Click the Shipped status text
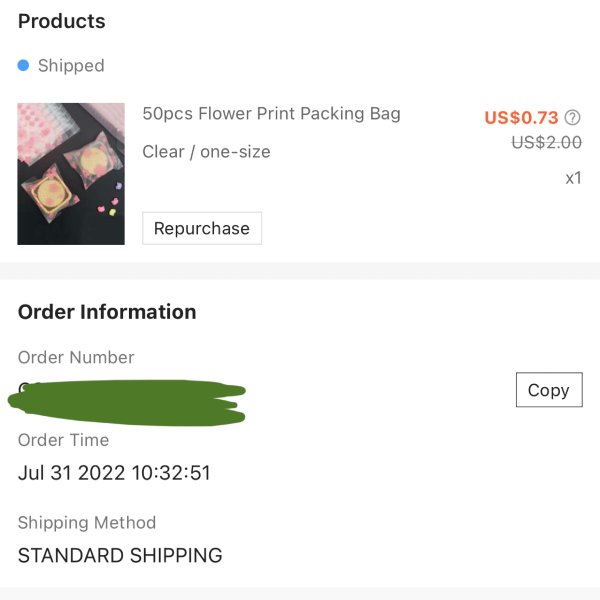The image size is (600, 600). pyautogui.click(x=71, y=66)
